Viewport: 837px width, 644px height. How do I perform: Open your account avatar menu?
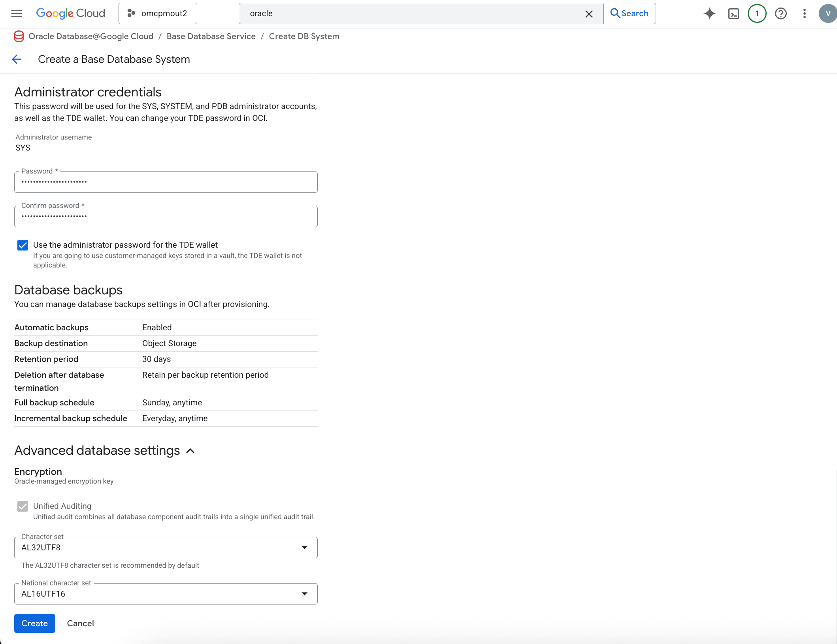[827, 13]
